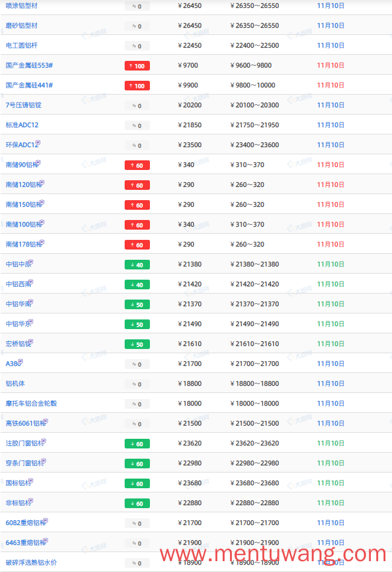This screenshot has width=392, height=572.
Task: Click the price ¥21900 for 6463重熔铝棒
Action: click(x=190, y=542)
